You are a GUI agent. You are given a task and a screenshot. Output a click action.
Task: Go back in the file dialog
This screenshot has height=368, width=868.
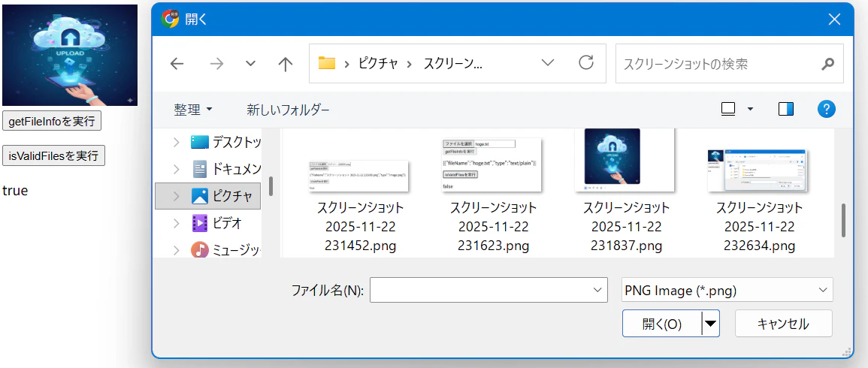tap(177, 64)
